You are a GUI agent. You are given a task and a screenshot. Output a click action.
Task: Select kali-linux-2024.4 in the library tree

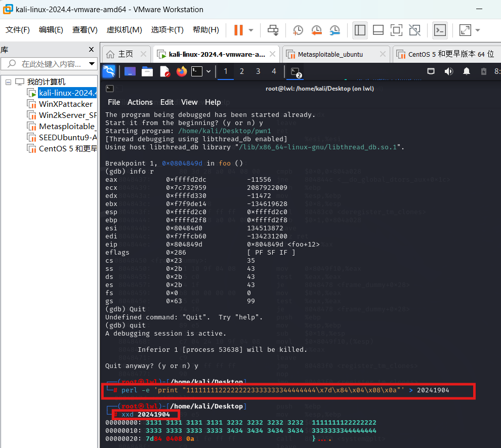[x=67, y=93]
